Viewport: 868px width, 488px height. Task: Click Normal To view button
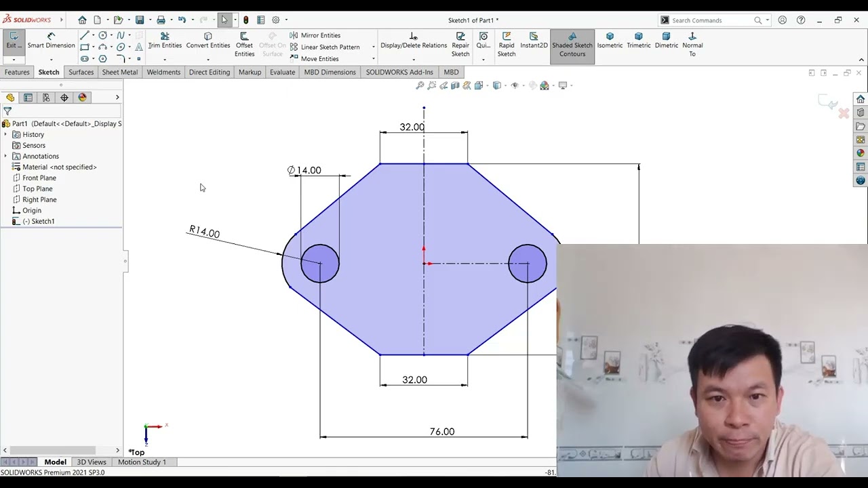click(692, 45)
